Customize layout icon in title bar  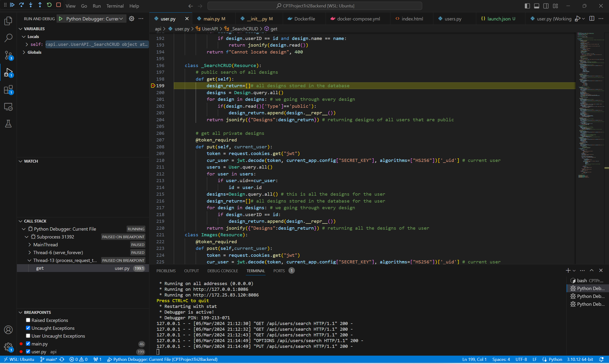[555, 6]
